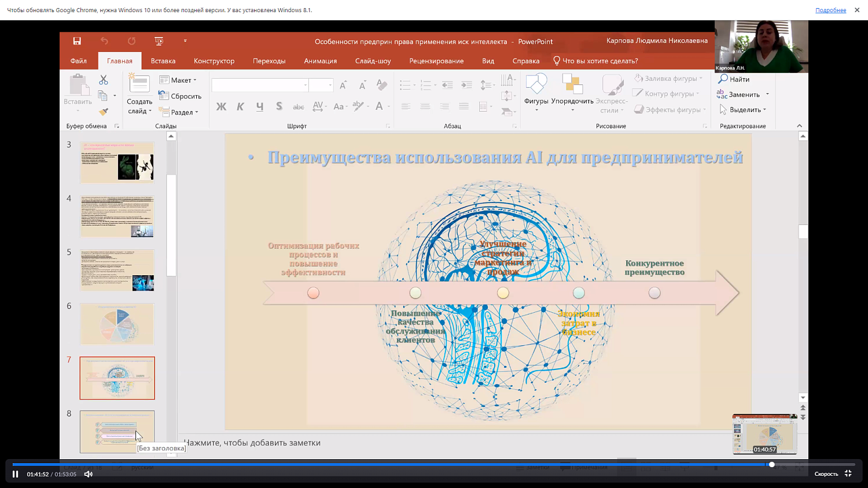Select the Найти (Find) tool
Screen dimensions: 868x488
coord(737,78)
